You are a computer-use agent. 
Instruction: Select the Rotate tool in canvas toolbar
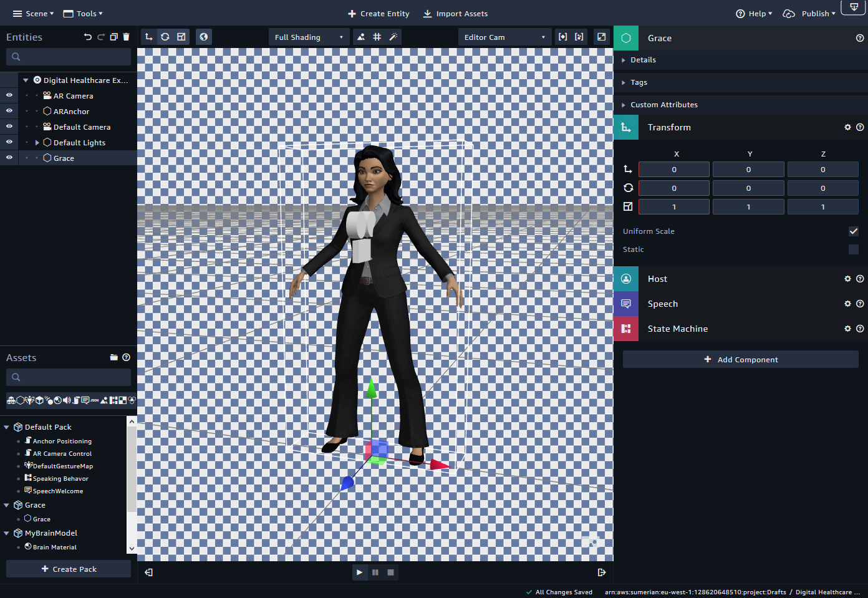pos(165,37)
